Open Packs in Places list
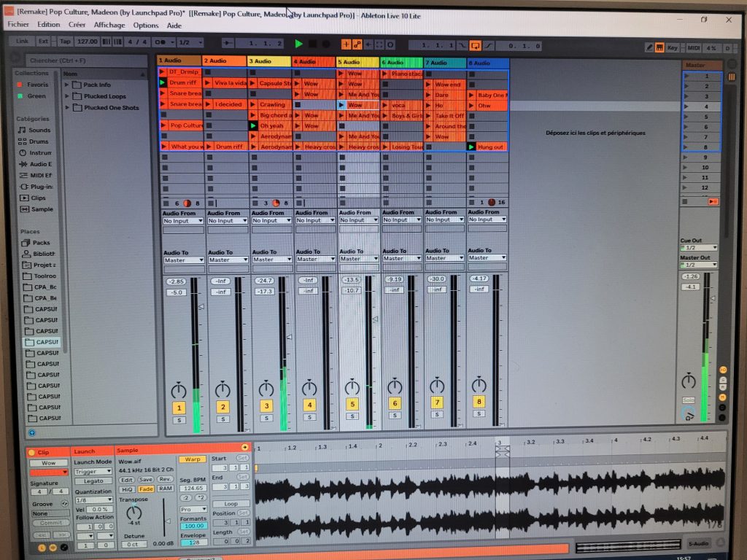 tap(36, 242)
